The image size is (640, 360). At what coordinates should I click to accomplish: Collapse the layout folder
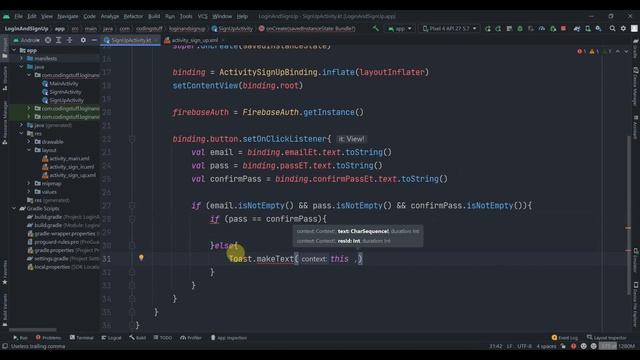coord(29,150)
